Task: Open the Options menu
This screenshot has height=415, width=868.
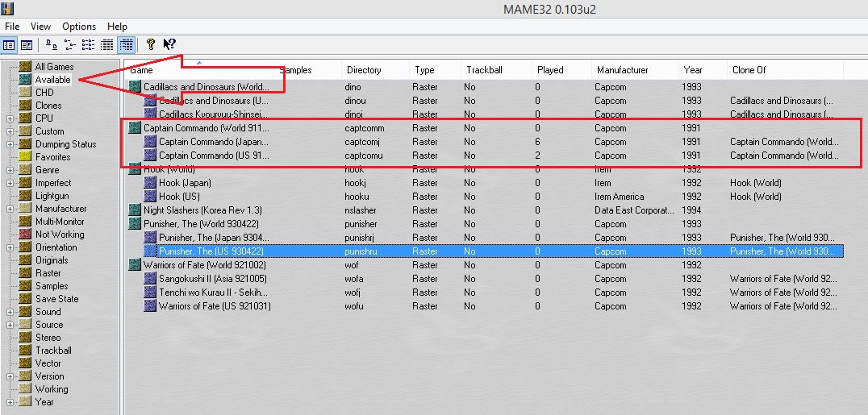Action: [79, 26]
